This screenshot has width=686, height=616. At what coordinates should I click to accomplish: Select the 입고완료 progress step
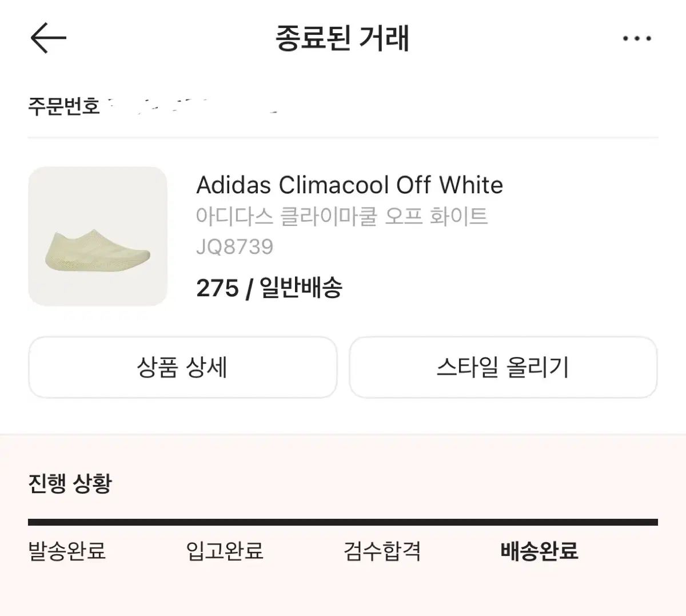point(225,551)
